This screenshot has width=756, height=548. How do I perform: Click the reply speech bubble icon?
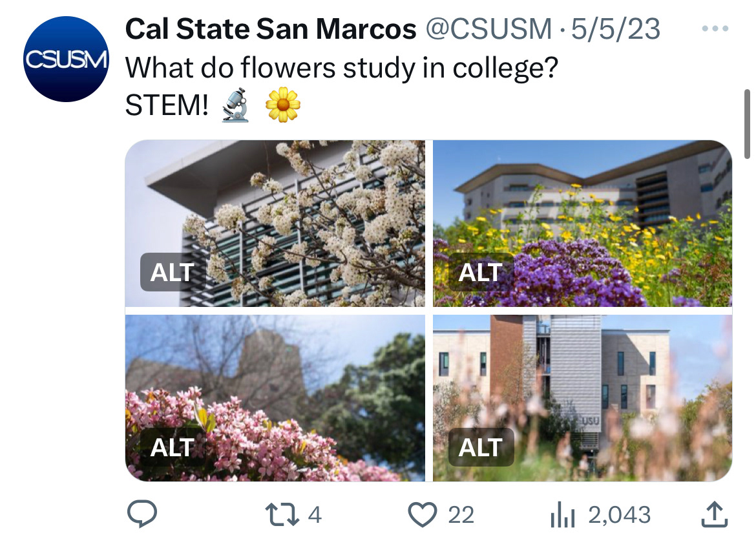pos(142,514)
